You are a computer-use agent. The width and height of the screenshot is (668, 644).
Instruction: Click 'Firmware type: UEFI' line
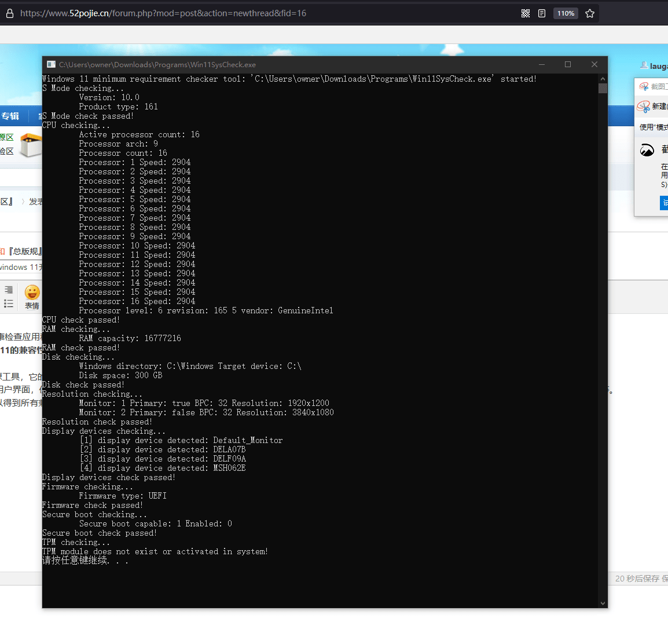tap(122, 496)
